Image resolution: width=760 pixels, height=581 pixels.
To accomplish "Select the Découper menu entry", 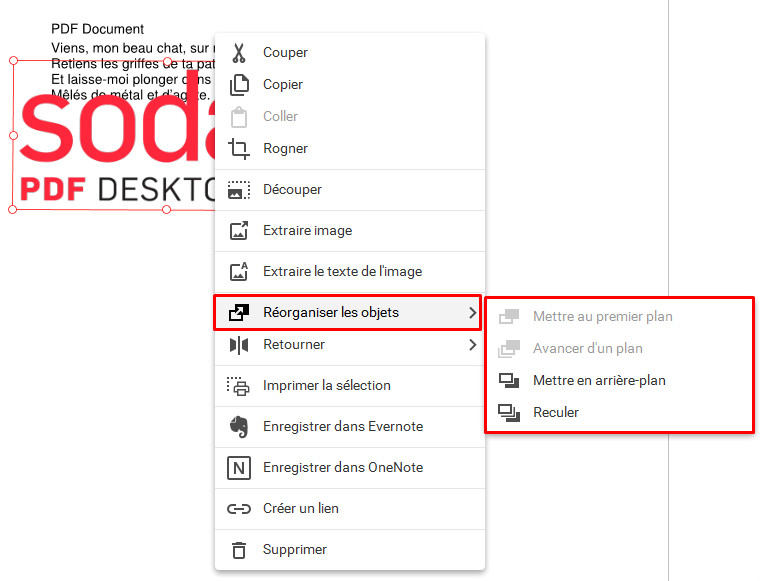I will pos(349,190).
